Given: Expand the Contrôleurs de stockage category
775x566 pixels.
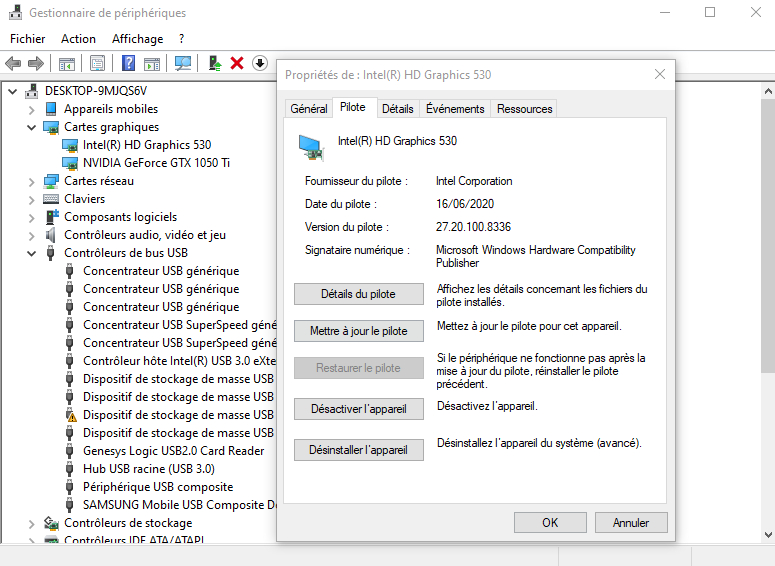Looking at the screenshot, I should coord(32,524).
